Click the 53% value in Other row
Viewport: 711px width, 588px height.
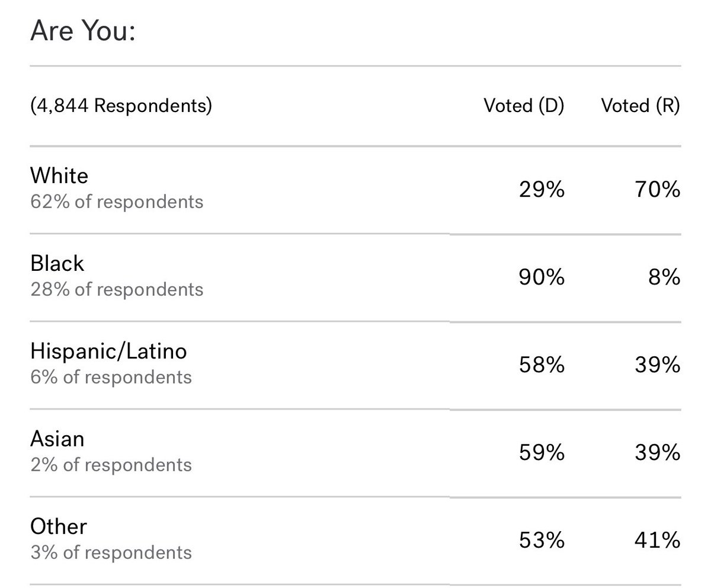[542, 541]
